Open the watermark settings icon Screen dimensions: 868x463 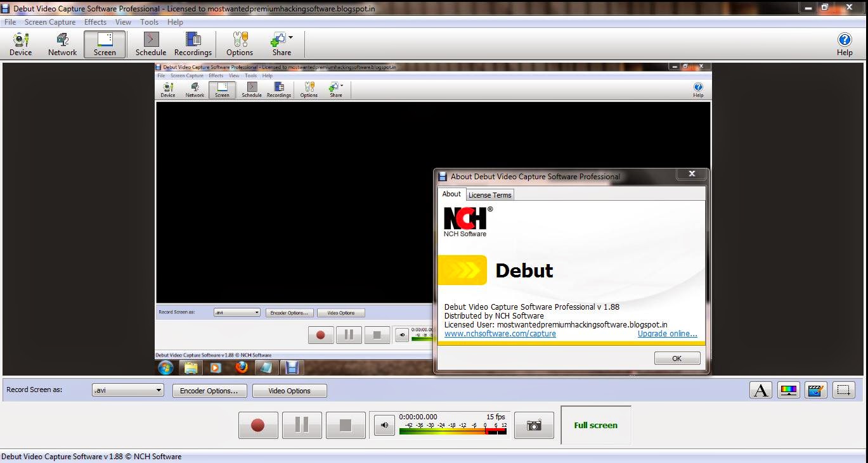[x=816, y=390]
